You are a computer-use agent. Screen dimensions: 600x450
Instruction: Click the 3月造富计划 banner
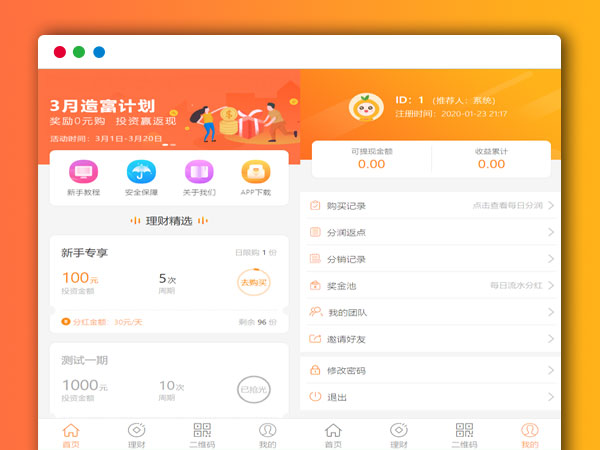click(169, 116)
